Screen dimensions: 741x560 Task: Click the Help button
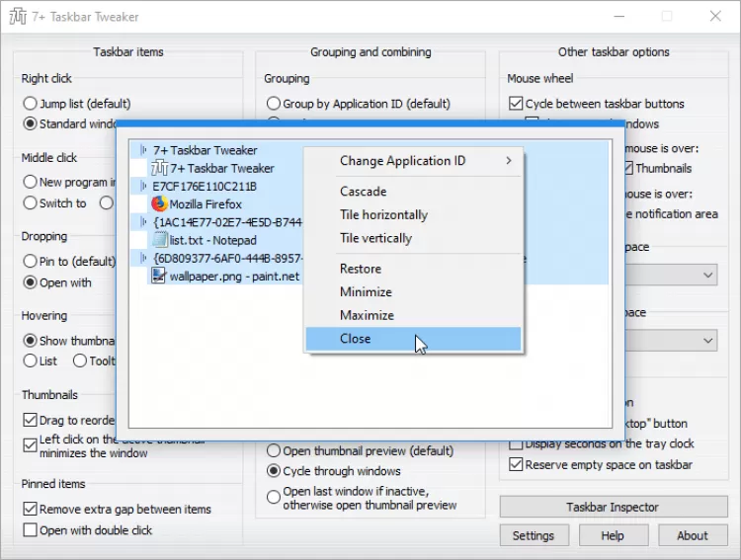[x=614, y=535]
